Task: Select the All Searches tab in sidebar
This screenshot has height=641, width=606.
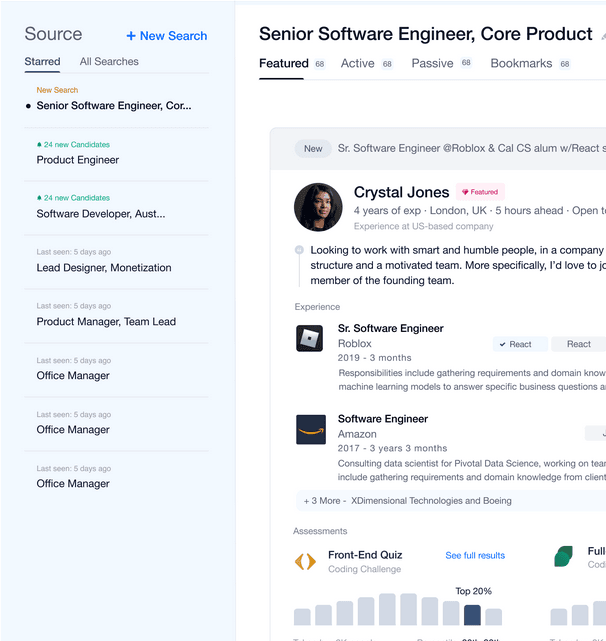Action: [x=109, y=62]
